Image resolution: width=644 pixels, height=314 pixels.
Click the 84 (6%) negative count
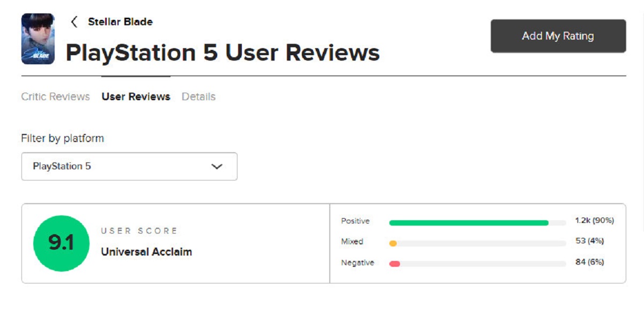point(590,263)
